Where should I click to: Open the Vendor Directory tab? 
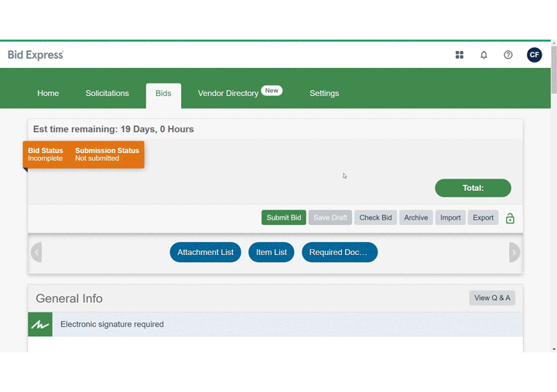click(228, 94)
